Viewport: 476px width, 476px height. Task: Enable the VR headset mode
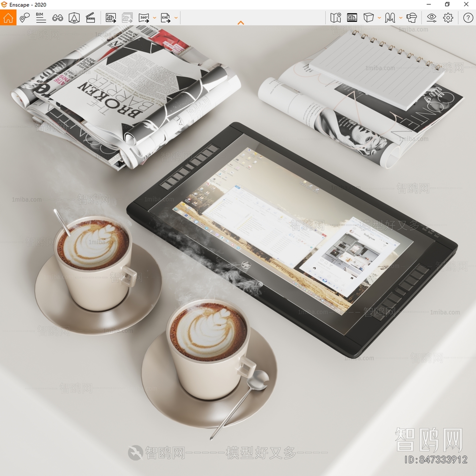pos(411,18)
